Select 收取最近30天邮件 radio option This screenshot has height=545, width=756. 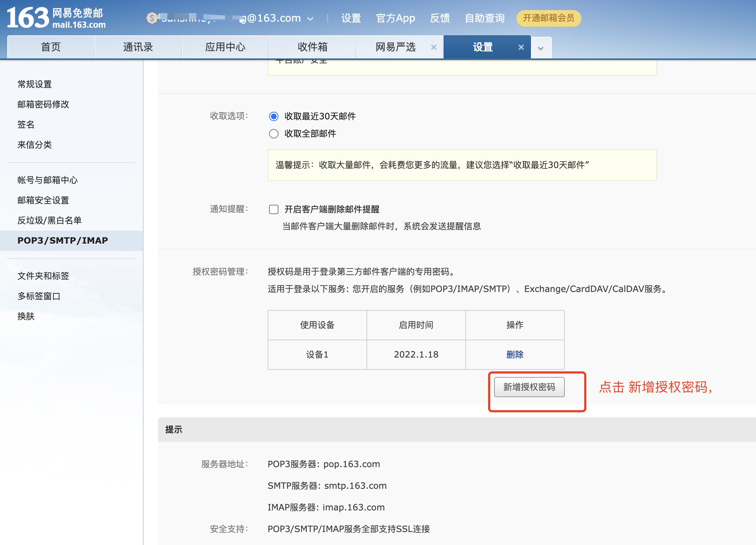tap(274, 116)
